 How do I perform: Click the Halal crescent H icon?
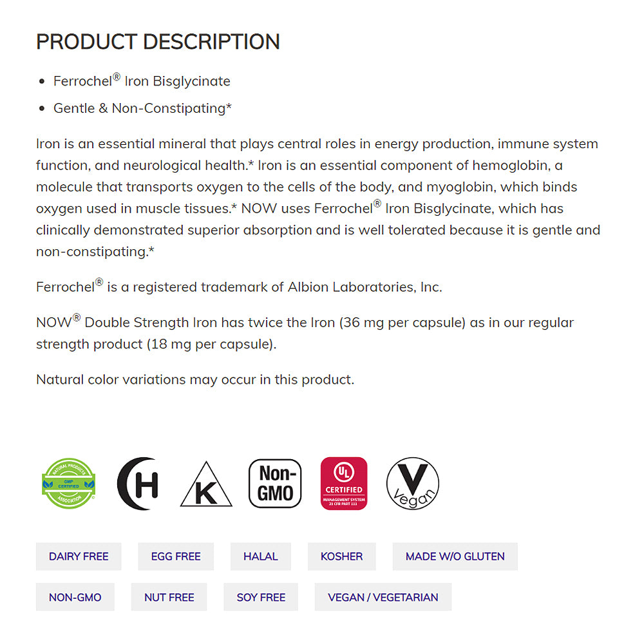(x=138, y=484)
